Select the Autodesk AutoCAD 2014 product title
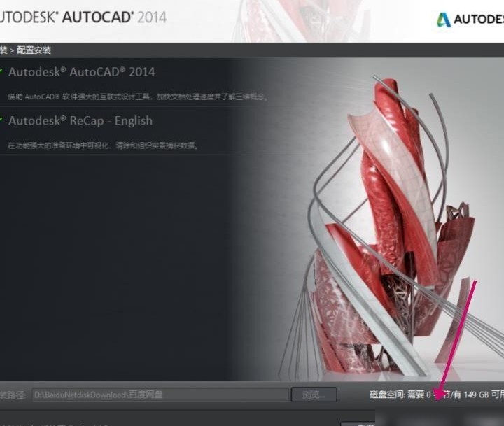 click(x=82, y=72)
